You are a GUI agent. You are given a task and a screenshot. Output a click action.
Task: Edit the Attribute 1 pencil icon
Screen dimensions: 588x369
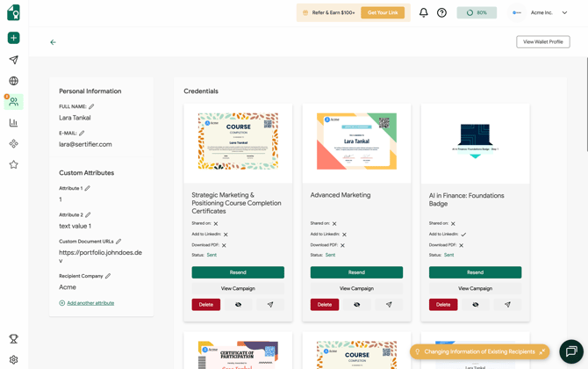[x=88, y=188]
